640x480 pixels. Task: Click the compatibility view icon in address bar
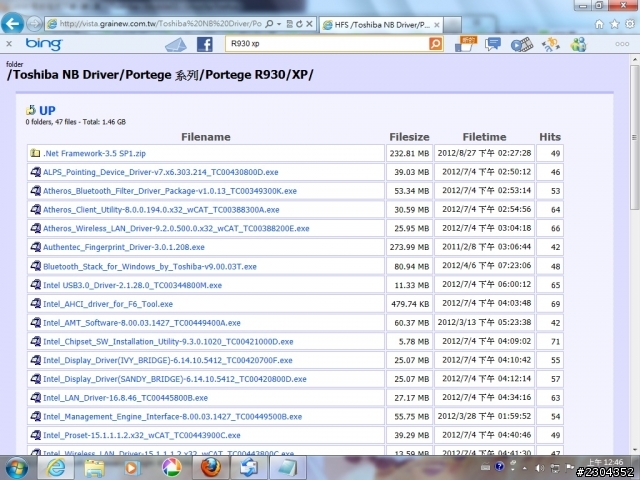289,24
